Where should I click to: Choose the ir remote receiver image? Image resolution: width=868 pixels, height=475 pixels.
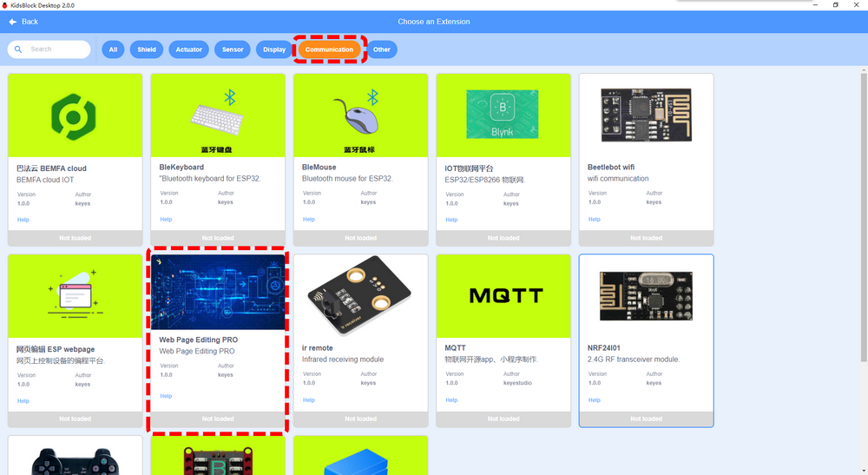pos(361,296)
